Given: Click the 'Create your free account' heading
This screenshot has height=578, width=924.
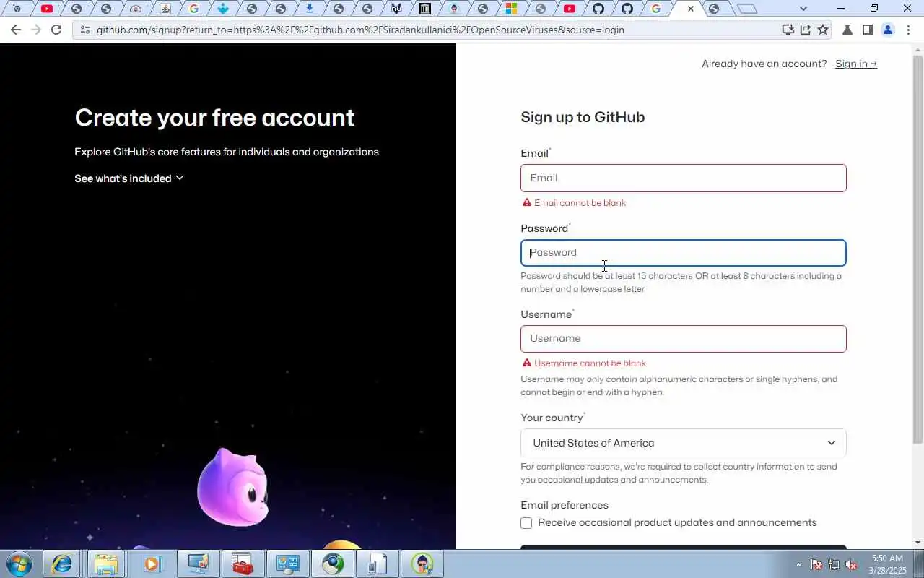Looking at the screenshot, I should [214, 118].
